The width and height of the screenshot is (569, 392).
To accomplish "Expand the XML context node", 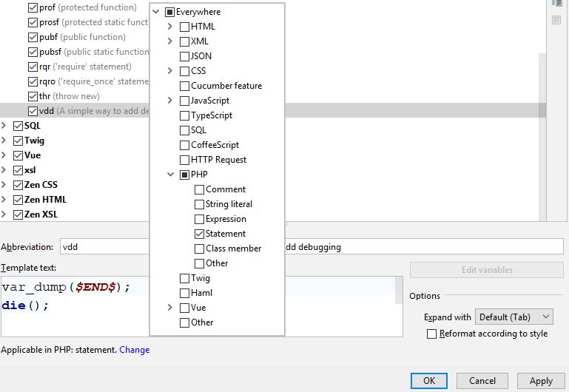I will pos(170,41).
